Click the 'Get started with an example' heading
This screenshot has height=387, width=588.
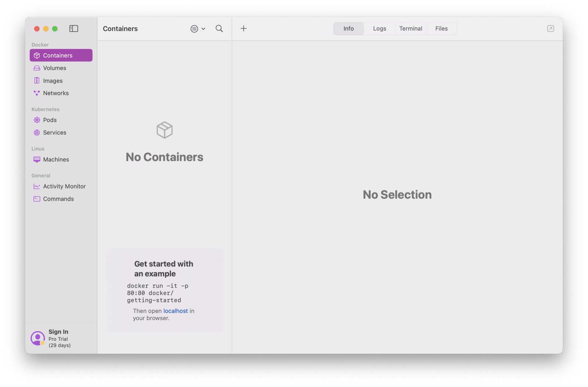coord(164,269)
